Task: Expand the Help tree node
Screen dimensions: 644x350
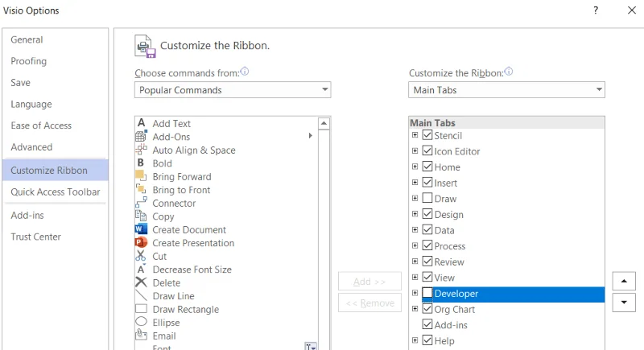Action: 415,340
